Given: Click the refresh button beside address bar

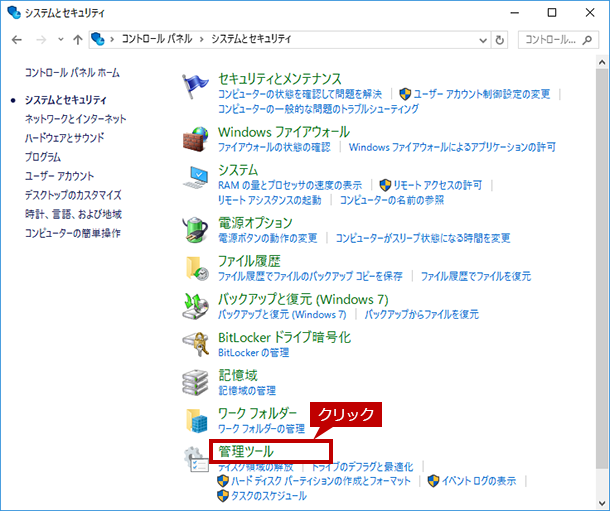Looking at the screenshot, I should pos(500,40).
